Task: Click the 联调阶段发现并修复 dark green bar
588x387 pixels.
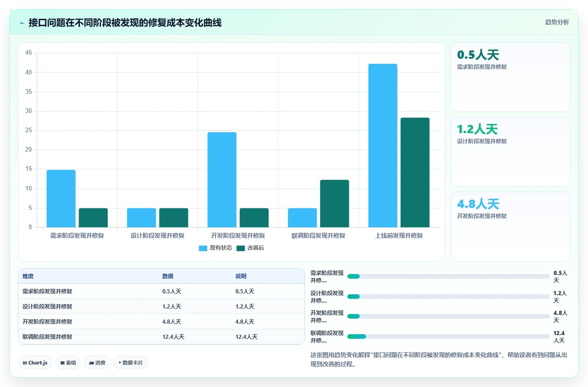Action: (x=334, y=203)
